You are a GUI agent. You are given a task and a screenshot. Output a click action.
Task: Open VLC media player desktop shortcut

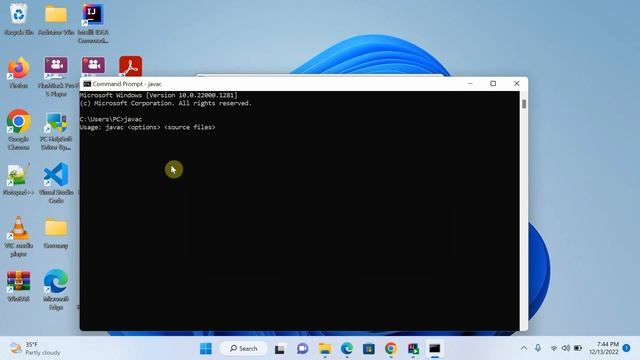point(18,237)
